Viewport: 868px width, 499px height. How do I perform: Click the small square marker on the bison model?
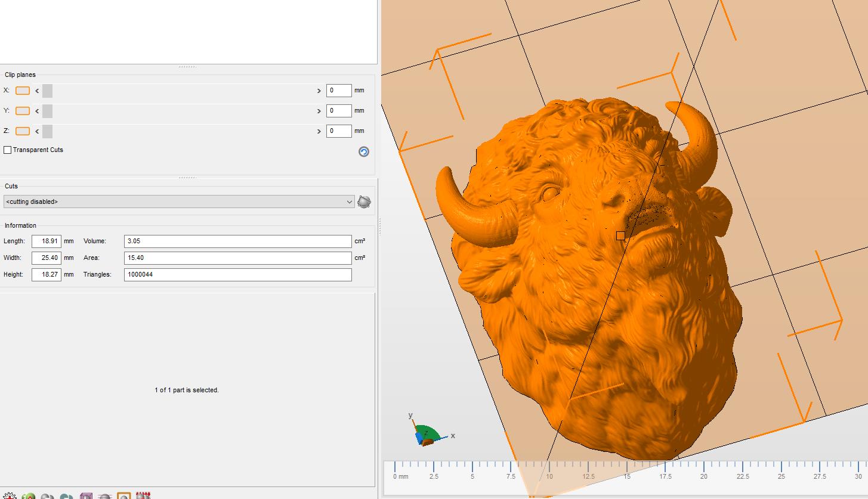(620, 236)
